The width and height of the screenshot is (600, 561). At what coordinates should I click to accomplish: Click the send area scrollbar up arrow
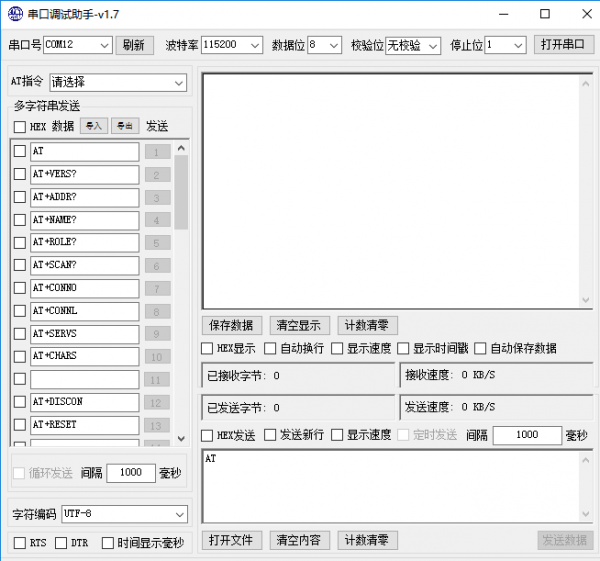tap(585, 460)
